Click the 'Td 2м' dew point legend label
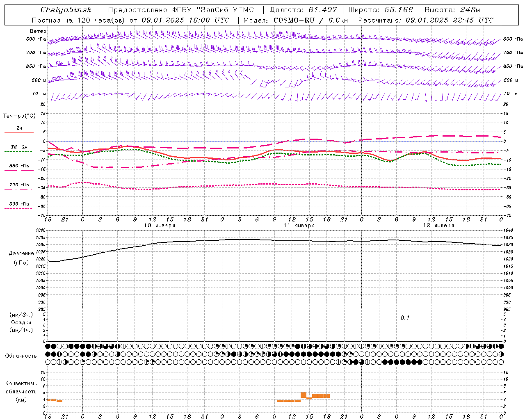 19,147
